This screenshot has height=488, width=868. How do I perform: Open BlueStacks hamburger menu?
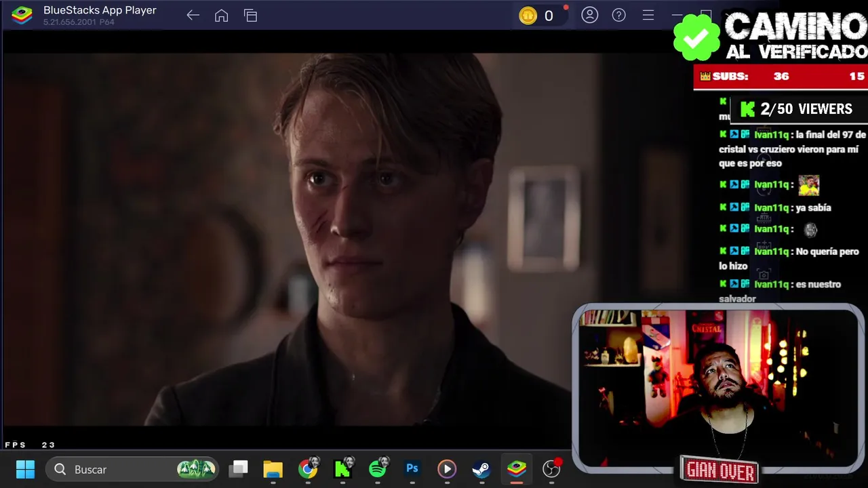click(x=648, y=15)
